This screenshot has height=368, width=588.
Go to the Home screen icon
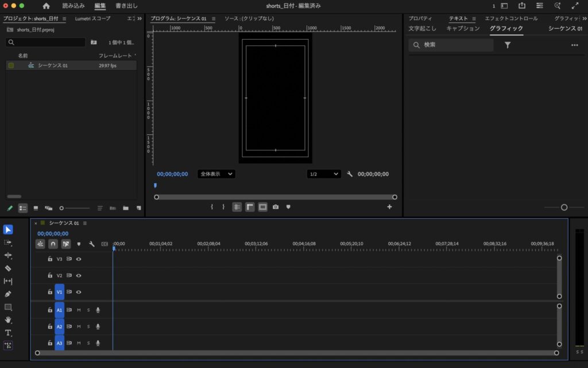(46, 6)
